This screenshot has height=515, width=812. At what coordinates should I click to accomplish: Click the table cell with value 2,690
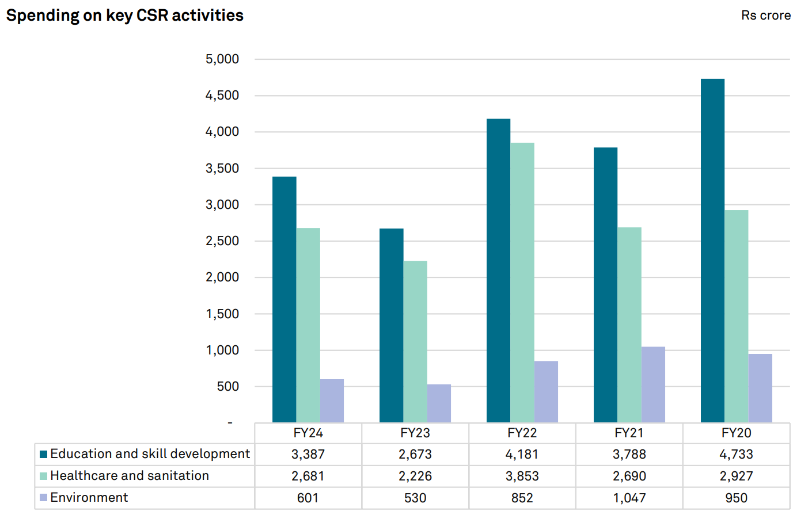coord(629,476)
